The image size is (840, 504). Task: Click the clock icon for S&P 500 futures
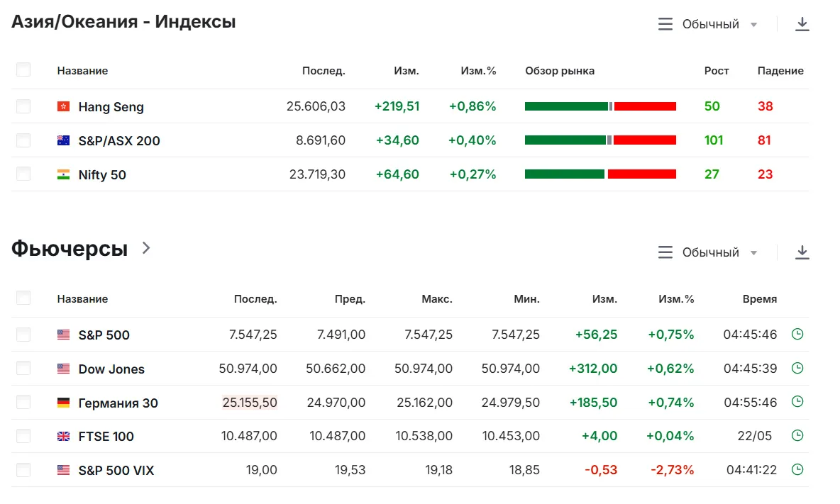coord(797,335)
